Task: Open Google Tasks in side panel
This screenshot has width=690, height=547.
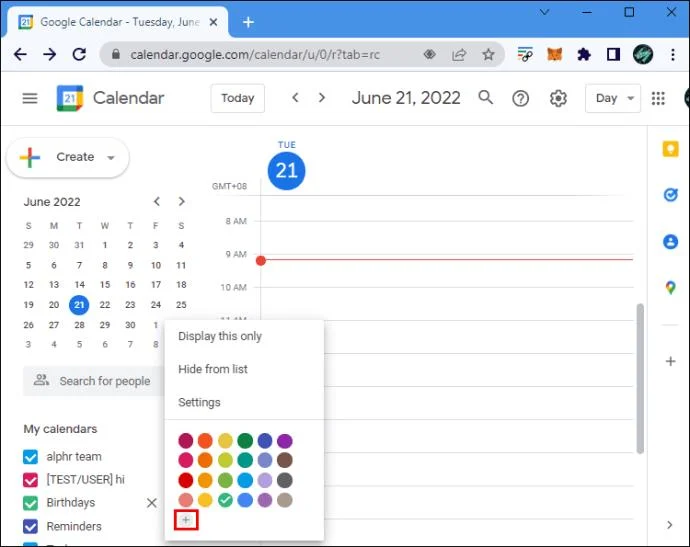Action: tap(670, 195)
